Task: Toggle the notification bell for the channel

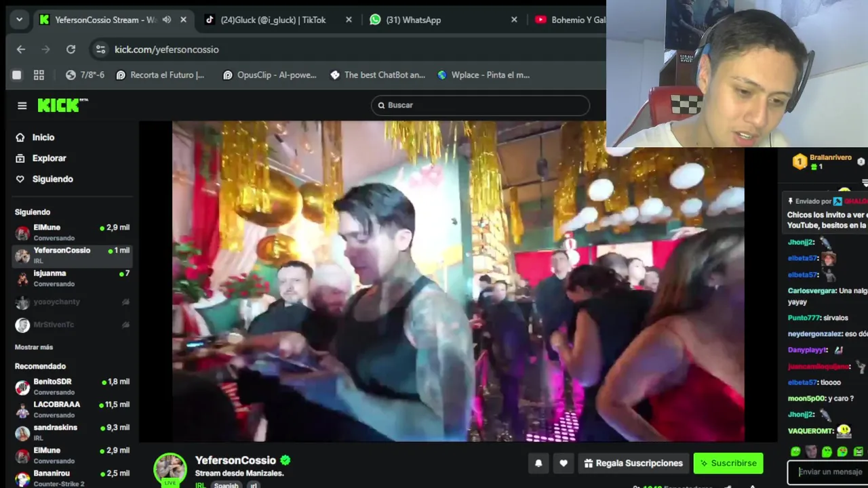Action: pyautogui.click(x=538, y=464)
